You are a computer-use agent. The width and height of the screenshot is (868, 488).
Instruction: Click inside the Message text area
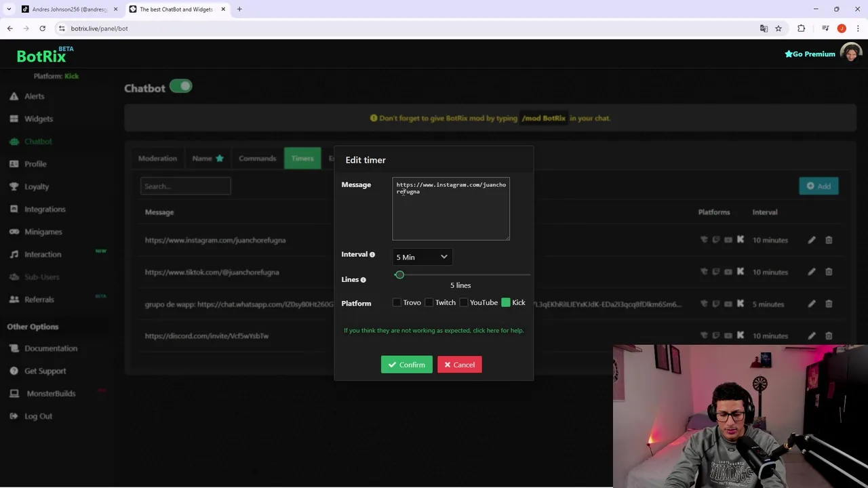point(451,209)
